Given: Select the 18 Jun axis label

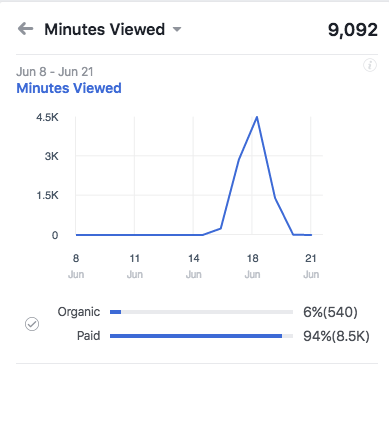Looking at the screenshot, I should pyautogui.click(x=252, y=266).
